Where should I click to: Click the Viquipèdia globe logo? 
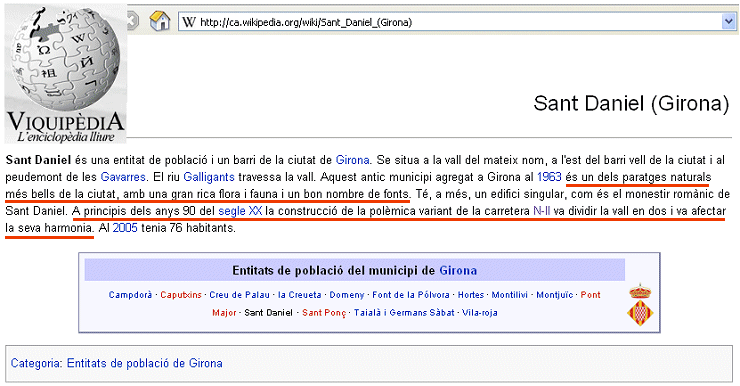click(66, 73)
